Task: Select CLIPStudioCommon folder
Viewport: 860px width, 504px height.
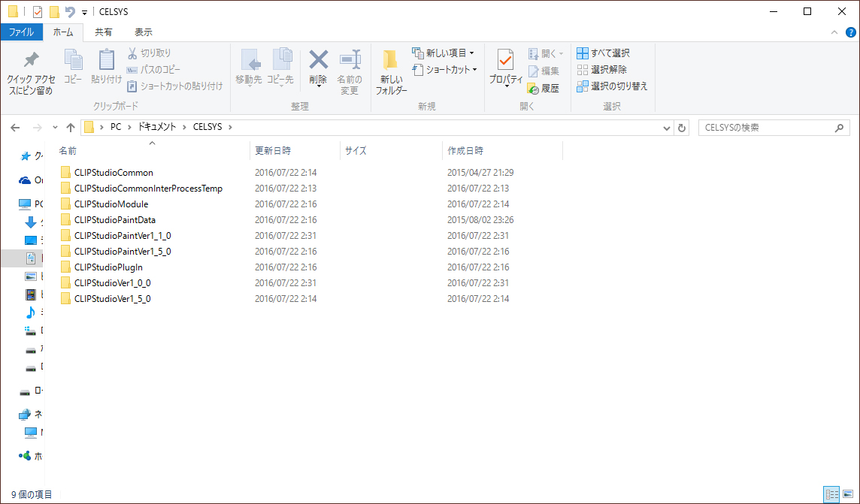Action: [x=114, y=173]
